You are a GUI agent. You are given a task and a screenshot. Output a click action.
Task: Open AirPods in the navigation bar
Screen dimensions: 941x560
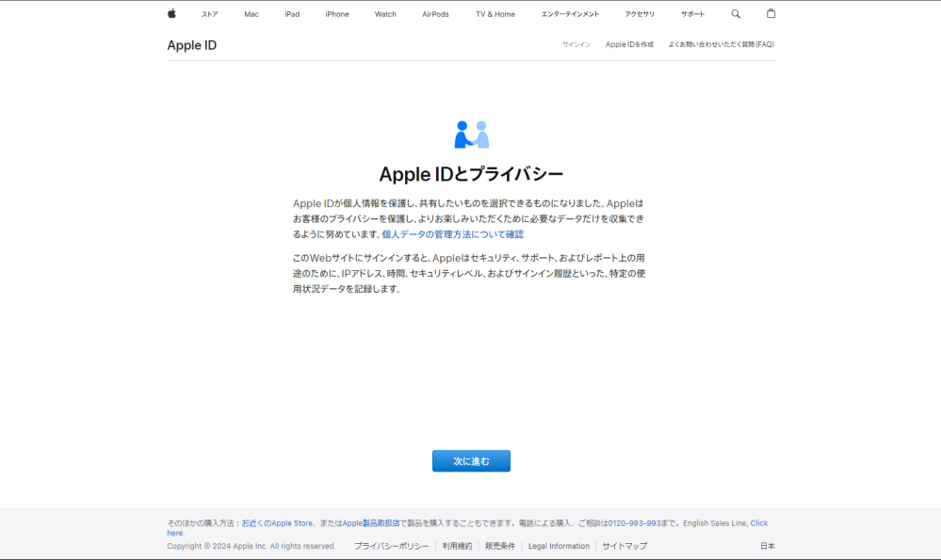pyautogui.click(x=436, y=14)
